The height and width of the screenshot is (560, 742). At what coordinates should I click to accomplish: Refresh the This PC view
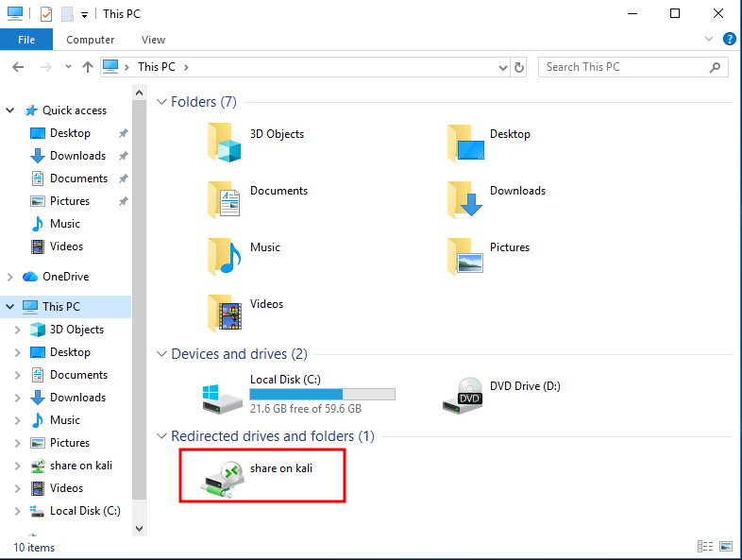click(518, 67)
